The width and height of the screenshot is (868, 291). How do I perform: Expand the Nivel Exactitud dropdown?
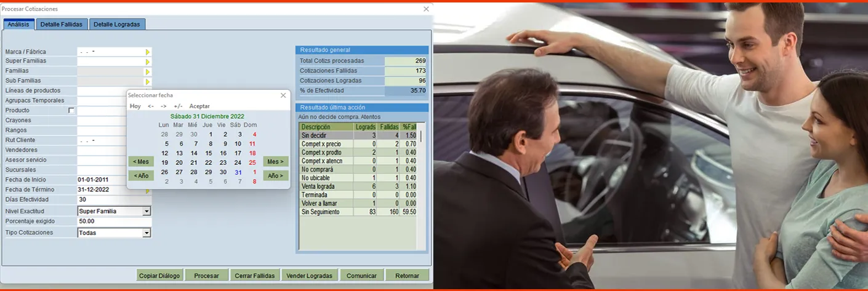pyautogui.click(x=147, y=212)
